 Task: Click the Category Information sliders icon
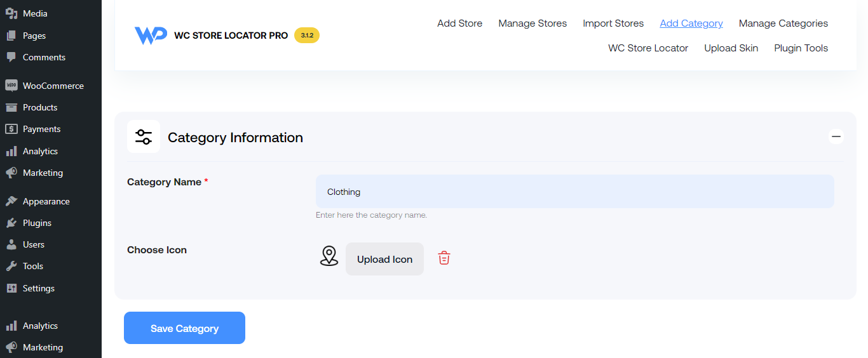(144, 136)
